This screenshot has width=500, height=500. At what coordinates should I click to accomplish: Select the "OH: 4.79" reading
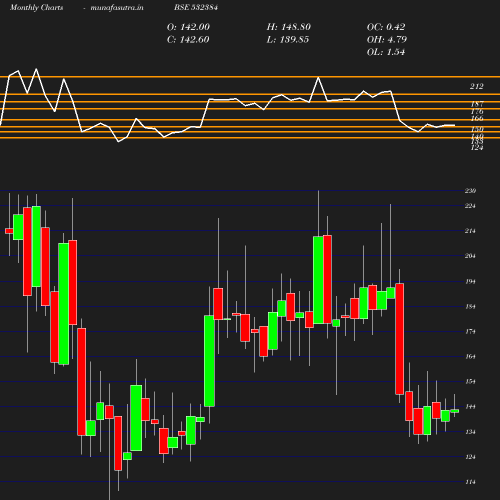[x=387, y=40]
